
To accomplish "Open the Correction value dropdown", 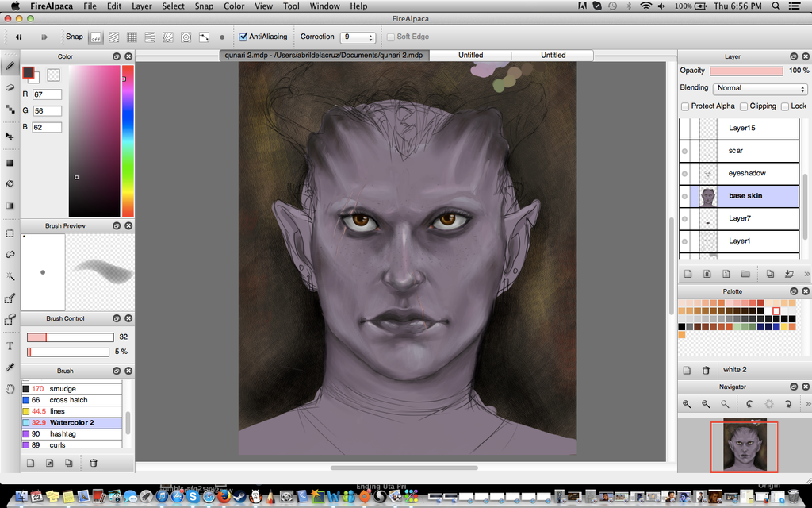I will [358, 37].
